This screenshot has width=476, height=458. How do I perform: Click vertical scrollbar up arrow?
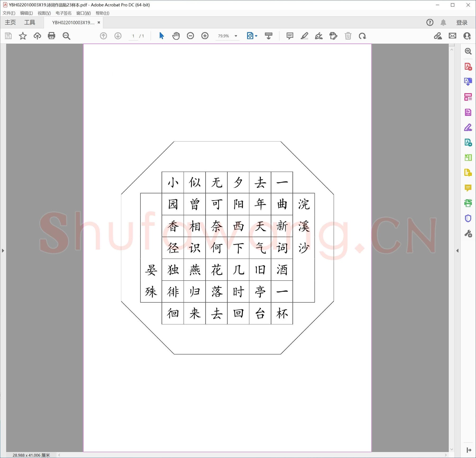coord(452,49)
